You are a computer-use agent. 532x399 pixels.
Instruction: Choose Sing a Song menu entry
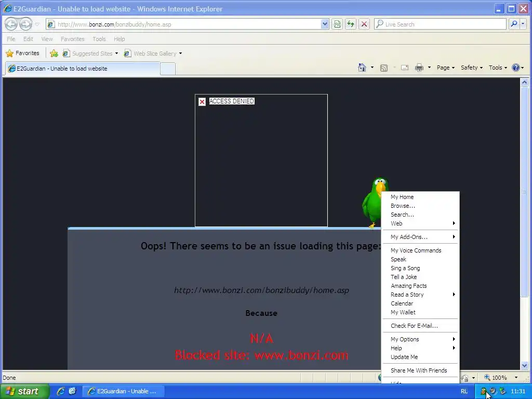421,268
